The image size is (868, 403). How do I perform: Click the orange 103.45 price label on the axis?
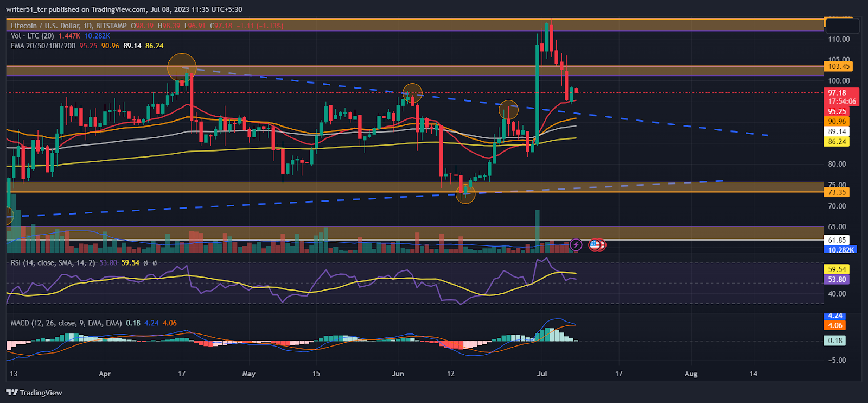click(x=838, y=66)
